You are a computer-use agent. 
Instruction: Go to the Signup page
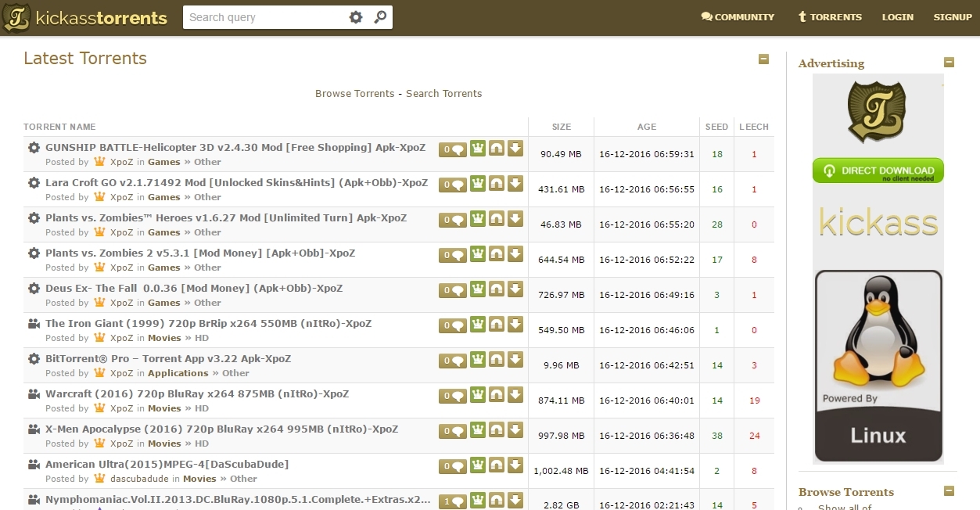953,16
